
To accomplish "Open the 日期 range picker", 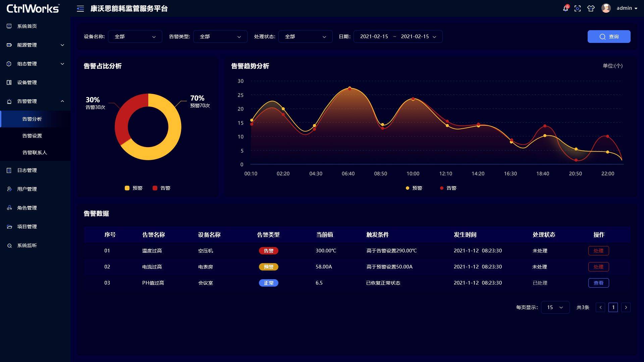I will (398, 37).
